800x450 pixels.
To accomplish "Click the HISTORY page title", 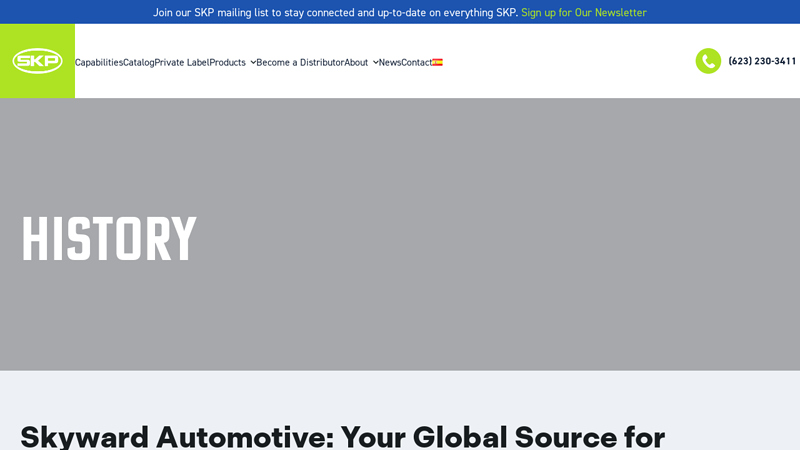I will click(x=109, y=239).
